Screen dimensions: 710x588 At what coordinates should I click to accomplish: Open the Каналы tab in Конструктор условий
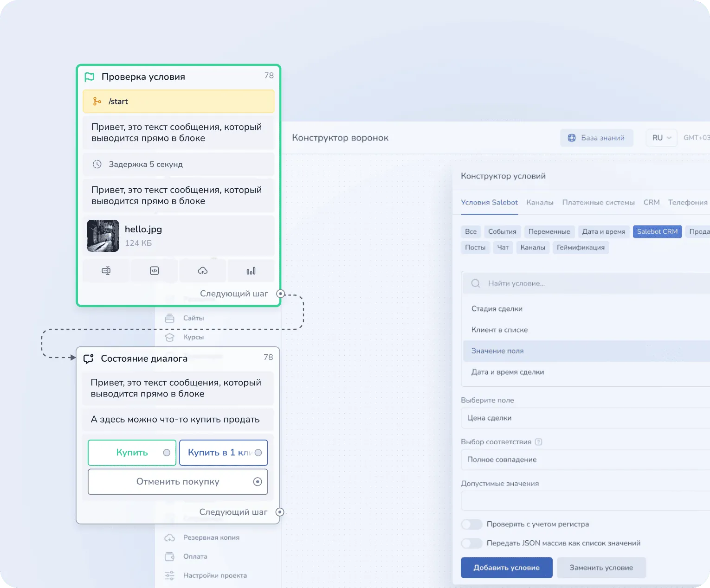click(x=540, y=202)
